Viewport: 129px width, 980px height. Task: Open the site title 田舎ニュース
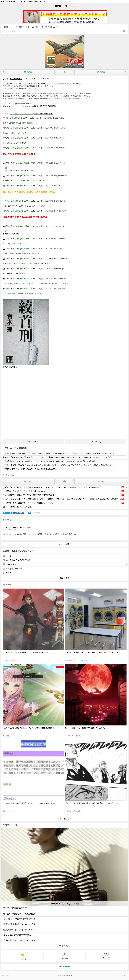64,6
